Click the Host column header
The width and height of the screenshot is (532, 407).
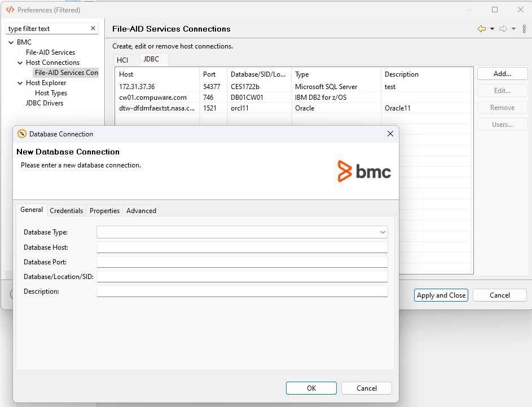click(x=157, y=74)
